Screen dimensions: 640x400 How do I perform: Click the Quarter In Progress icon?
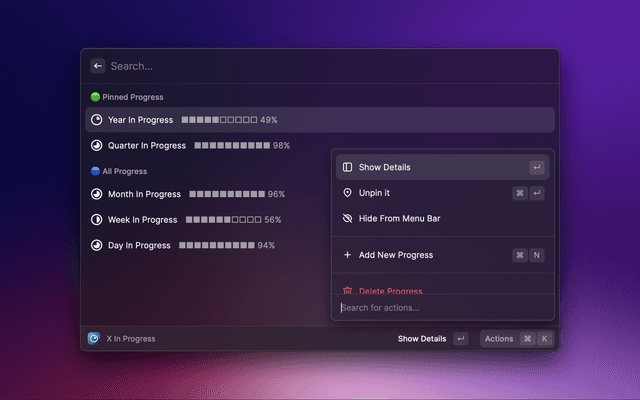(x=96, y=145)
